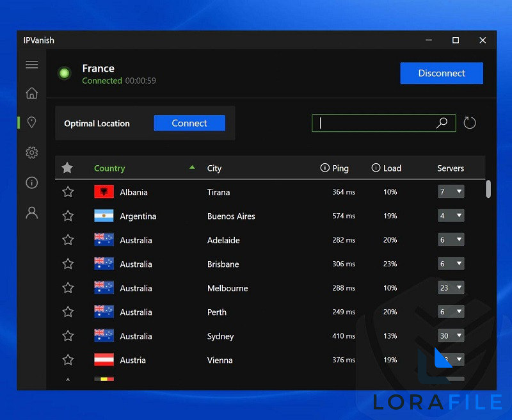The width and height of the screenshot is (512, 420).
Task: Click the Argentina flag icon
Action: [104, 216]
